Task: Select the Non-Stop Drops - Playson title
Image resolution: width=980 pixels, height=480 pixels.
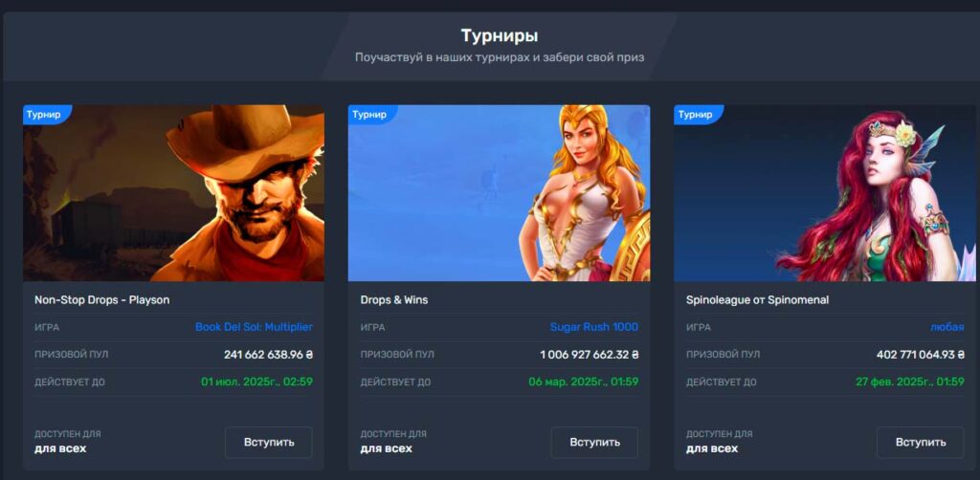Action: point(101,300)
